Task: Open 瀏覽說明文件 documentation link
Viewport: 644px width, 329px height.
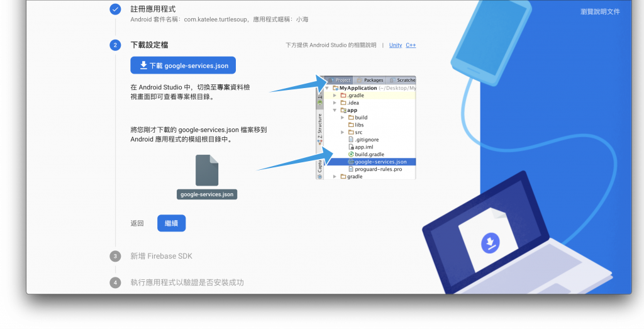Action: (600, 11)
